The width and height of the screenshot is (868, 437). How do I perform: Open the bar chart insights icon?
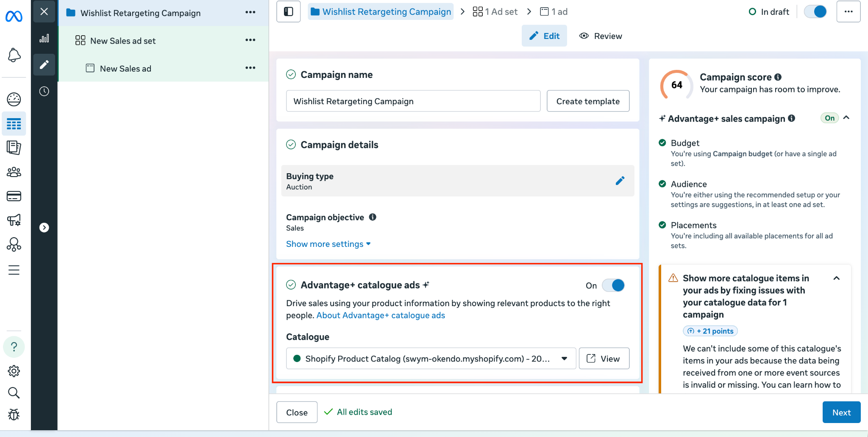click(x=44, y=39)
